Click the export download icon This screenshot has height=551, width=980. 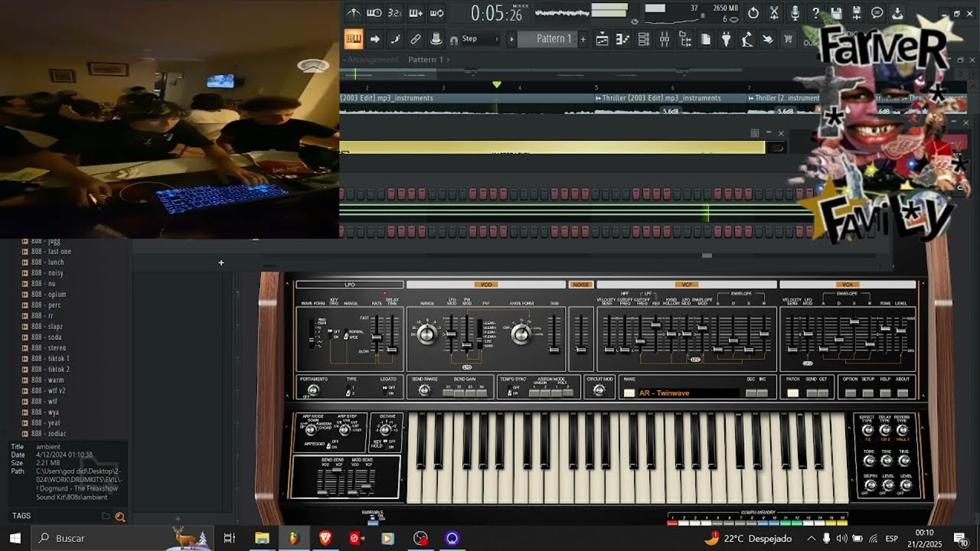click(x=897, y=13)
